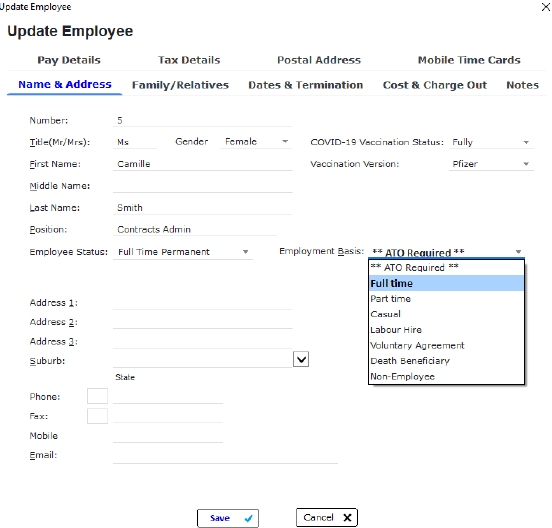Select Voluntary Agreement option

coord(446,345)
